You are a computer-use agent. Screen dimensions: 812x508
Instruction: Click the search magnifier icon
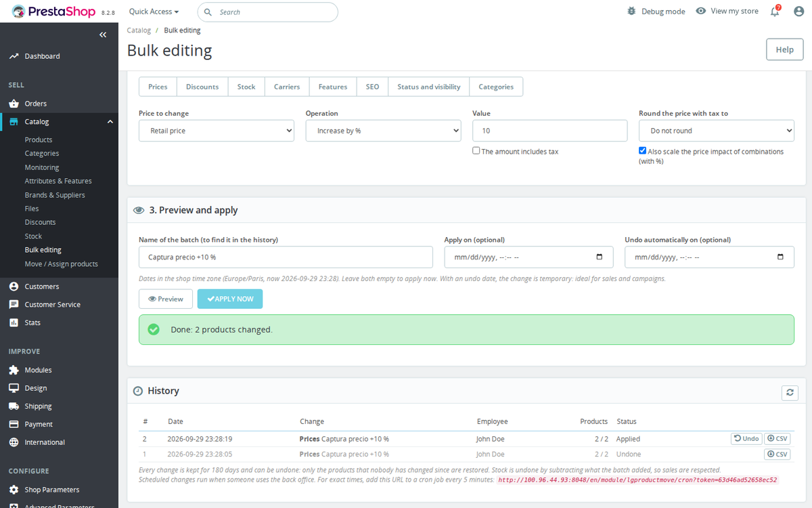pyautogui.click(x=208, y=12)
